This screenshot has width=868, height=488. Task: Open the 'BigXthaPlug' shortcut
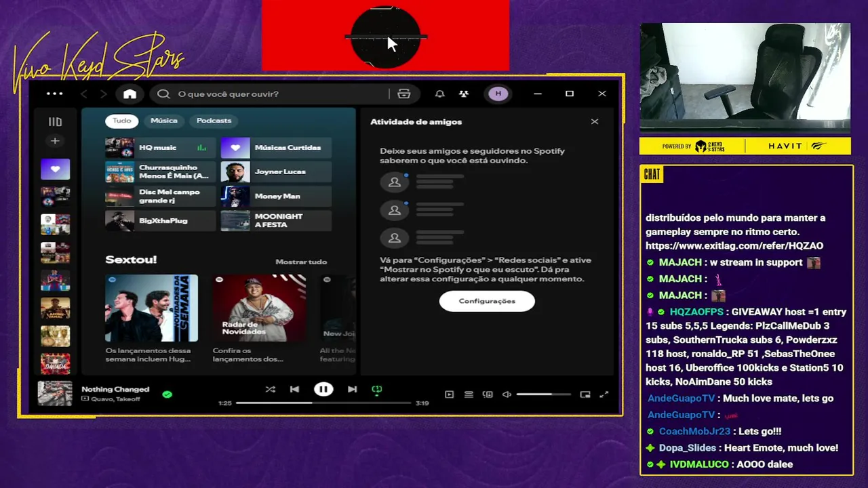coord(160,220)
